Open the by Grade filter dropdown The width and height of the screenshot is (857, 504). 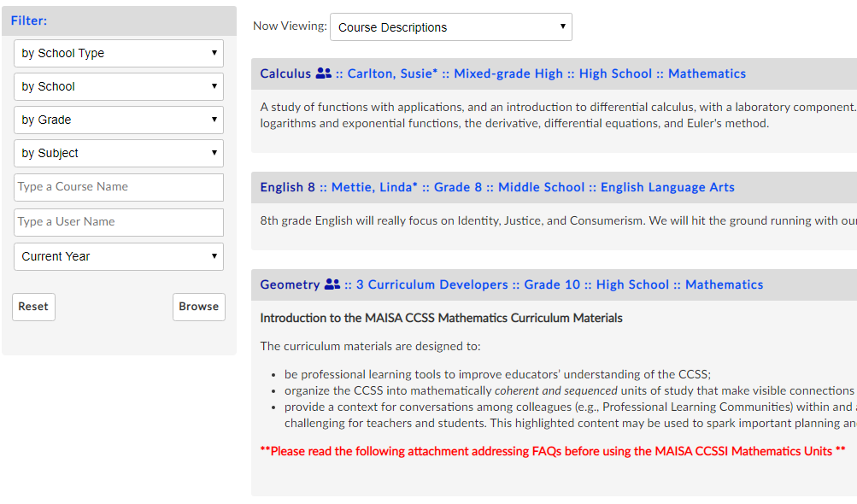coord(119,120)
